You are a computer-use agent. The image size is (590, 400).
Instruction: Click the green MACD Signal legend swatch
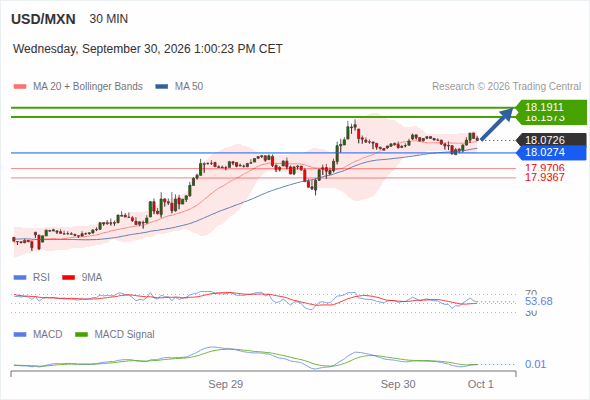click(x=82, y=334)
